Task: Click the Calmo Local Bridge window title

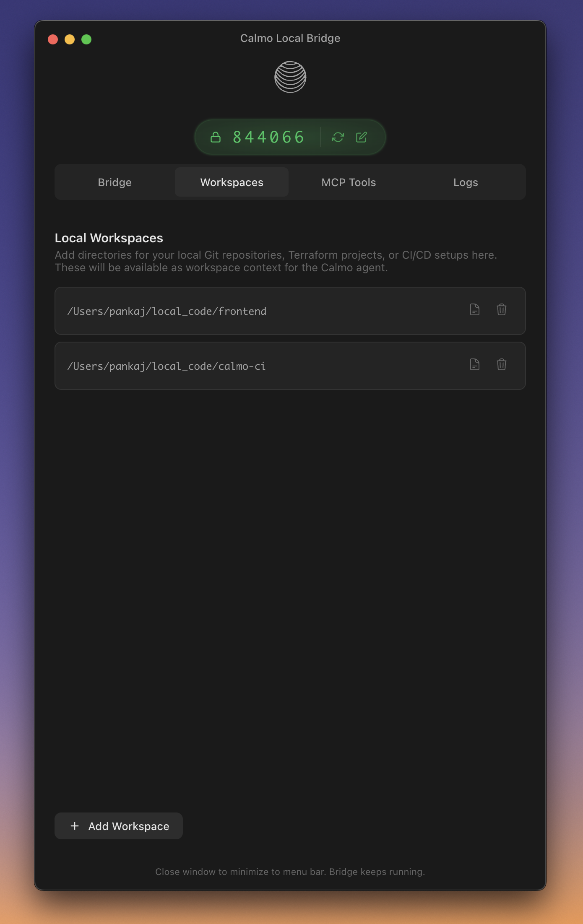Action: [290, 38]
